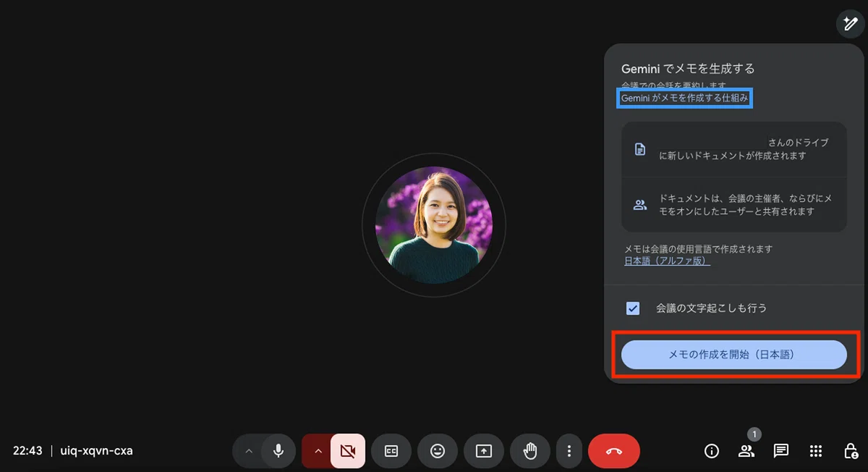Open the emoji reactions button

tap(438, 451)
